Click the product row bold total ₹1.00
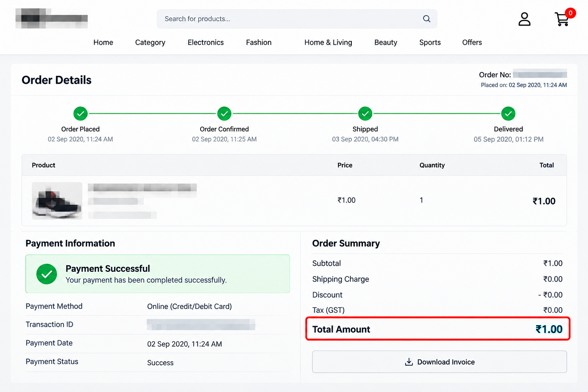 coord(544,201)
